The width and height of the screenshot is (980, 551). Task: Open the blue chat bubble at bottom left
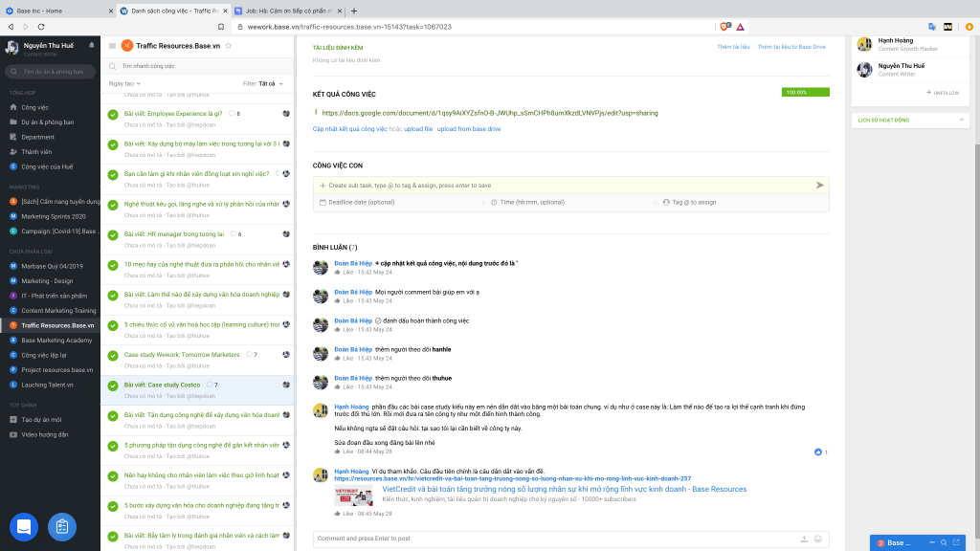point(24,526)
